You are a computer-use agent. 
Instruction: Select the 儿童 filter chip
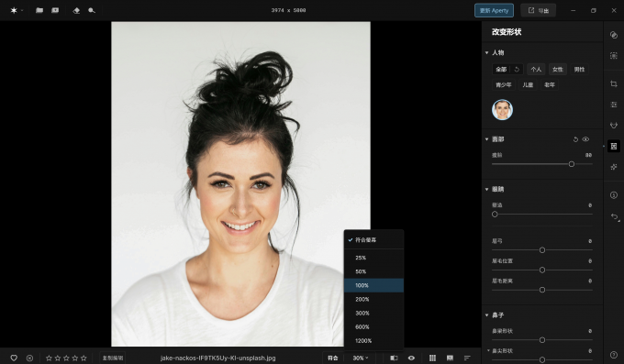click(528, 84)
